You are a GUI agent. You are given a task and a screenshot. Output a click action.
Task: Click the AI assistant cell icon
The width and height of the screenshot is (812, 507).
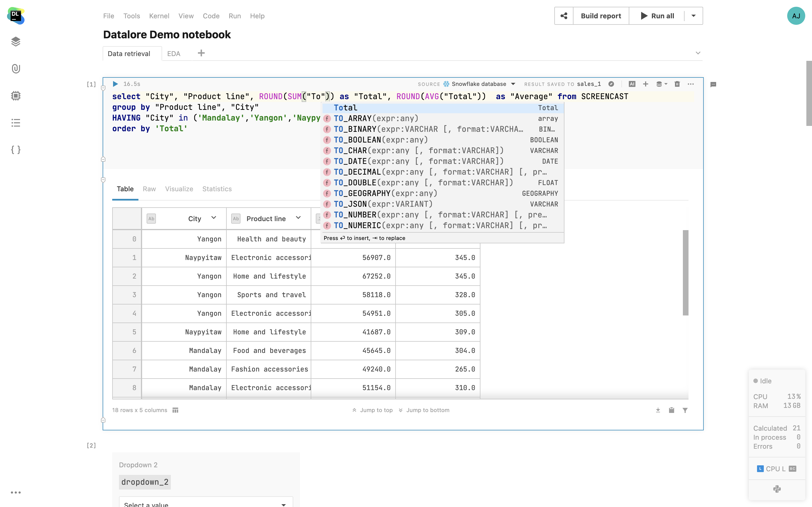point(632,84)
